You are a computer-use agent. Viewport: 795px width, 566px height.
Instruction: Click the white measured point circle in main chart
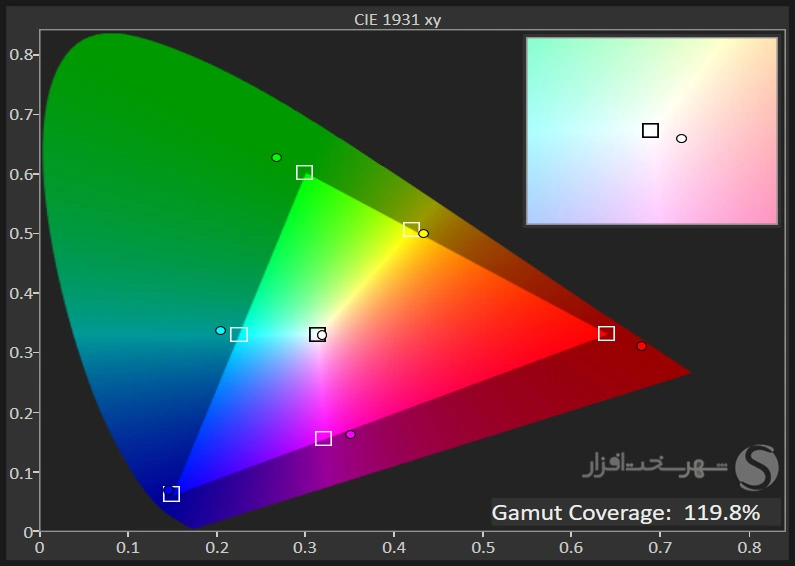tap(322, 335)
